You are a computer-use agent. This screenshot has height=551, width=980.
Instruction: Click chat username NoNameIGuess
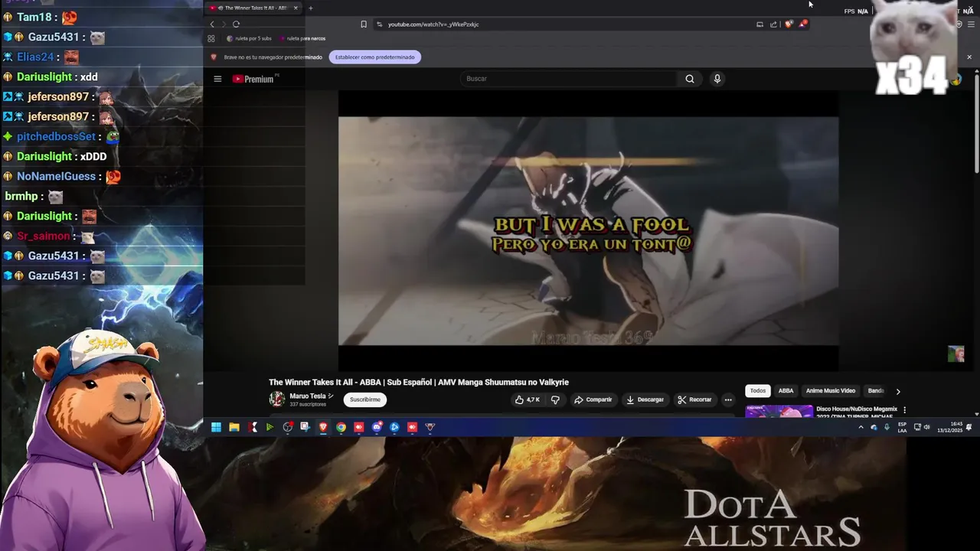click(x=56, y=176)
